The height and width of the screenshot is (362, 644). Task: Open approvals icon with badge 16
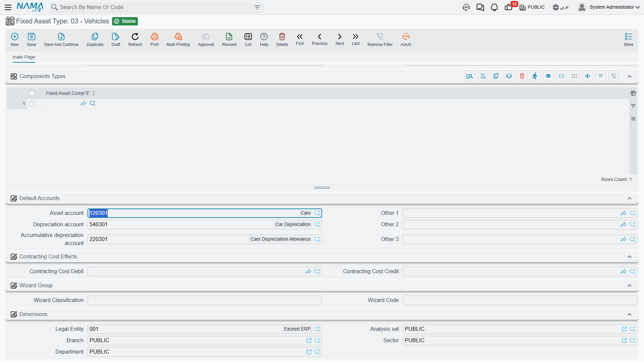coord(509,7)
